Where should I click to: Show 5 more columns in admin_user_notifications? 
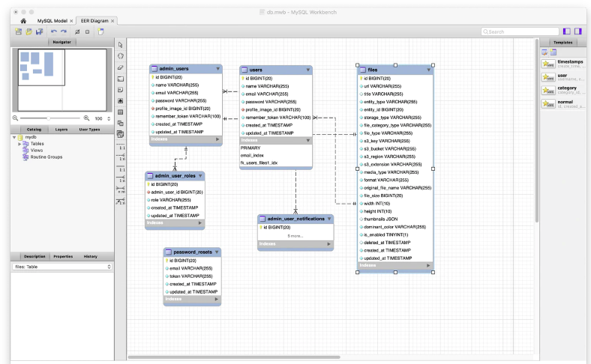tap(295, 235)
